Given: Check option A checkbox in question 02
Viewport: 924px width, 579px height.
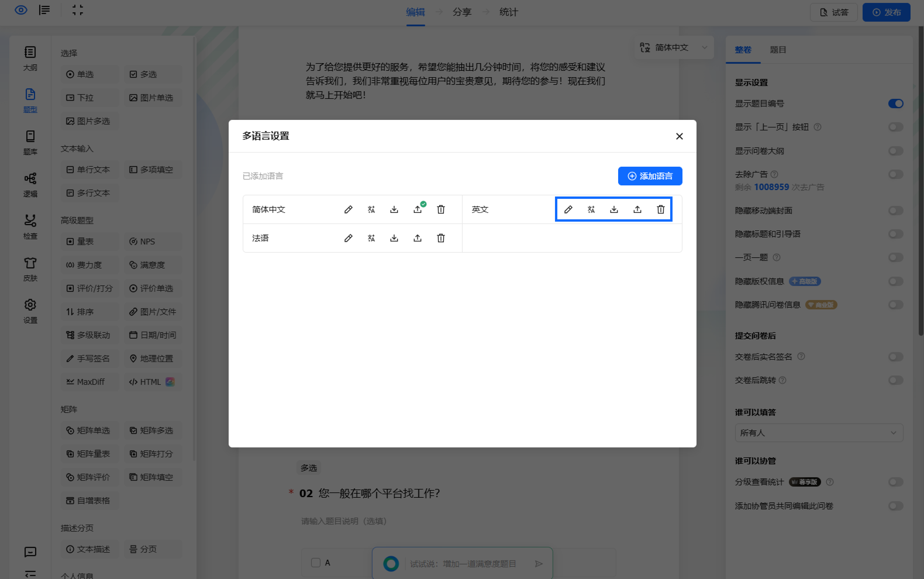Looking at the screenshot, I should pos(316,563).
